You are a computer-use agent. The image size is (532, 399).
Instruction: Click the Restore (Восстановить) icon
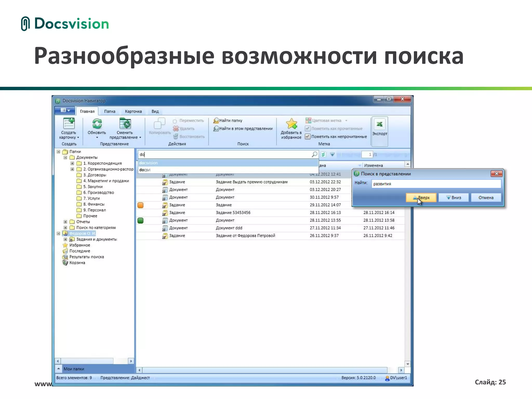pos(176,136)
